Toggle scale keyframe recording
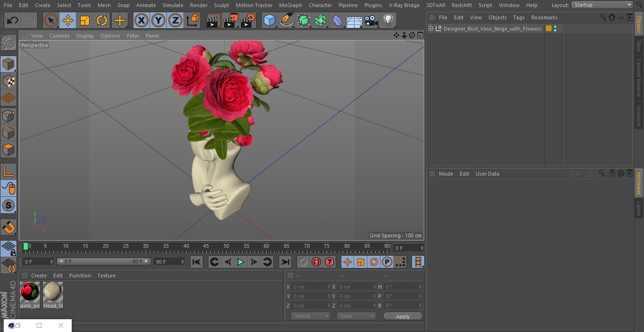Image resolution: width=644 pixels, height=332 pixels. (x=361, y=262)
